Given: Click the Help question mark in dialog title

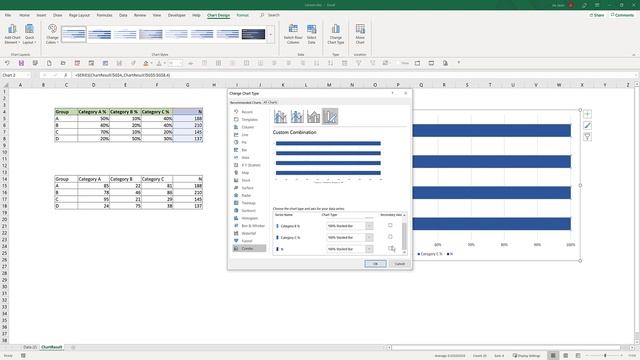Looking at the screenshot, I should tap(392, 93).
